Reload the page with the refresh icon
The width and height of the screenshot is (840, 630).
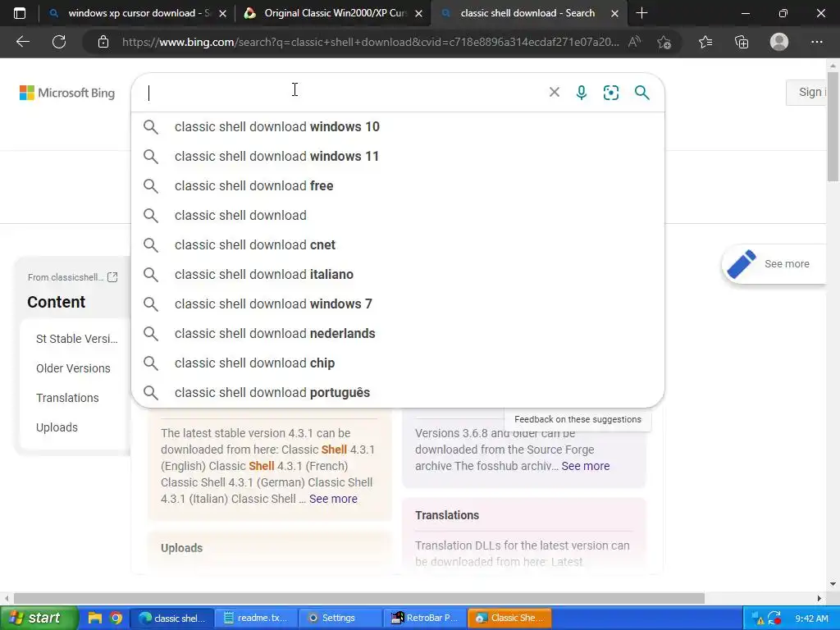[59, 42]
